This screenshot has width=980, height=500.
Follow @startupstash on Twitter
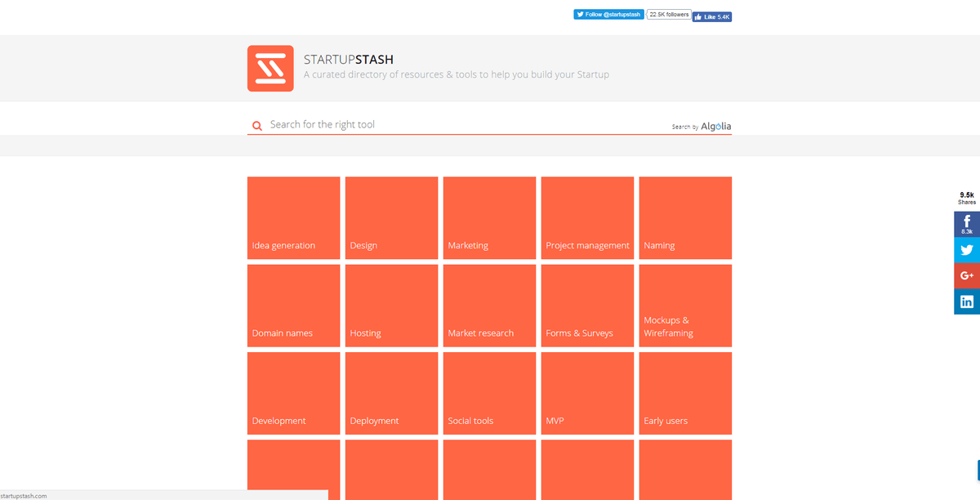tap(608, 15)
